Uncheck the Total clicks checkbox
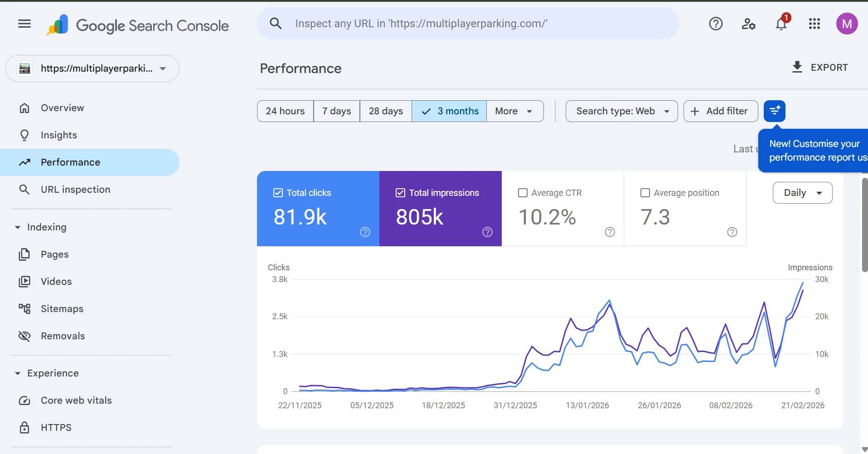Screen dimensions: 868x454 (x=278, y=193)
